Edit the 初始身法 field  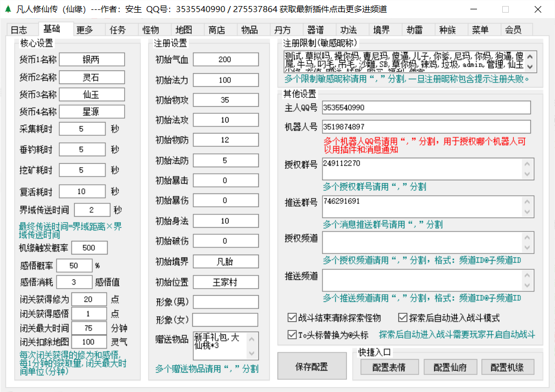pyautogui.click(x=225, y=221)
